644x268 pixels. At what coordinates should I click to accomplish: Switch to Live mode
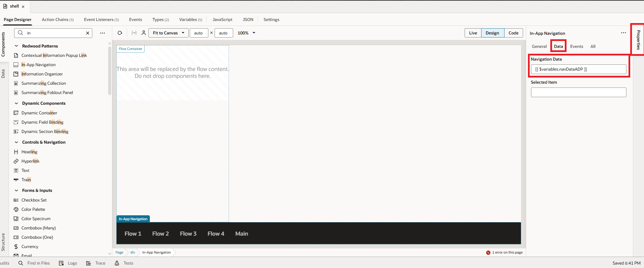click(473, 33)
